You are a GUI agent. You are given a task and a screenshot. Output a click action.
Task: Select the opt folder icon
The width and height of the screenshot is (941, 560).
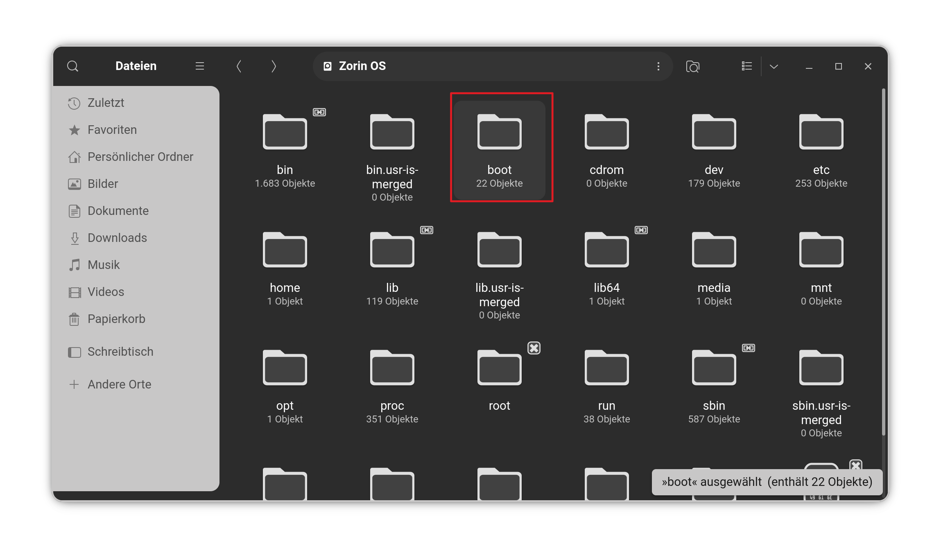pos(285,368)
